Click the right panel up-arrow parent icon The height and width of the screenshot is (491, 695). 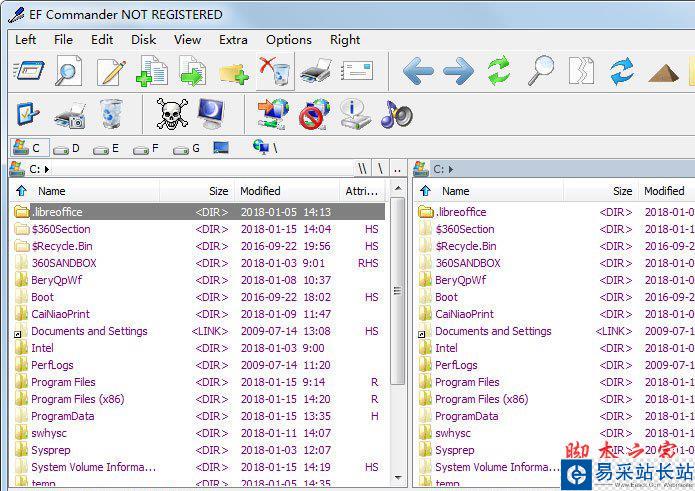[x=425, y=191]
